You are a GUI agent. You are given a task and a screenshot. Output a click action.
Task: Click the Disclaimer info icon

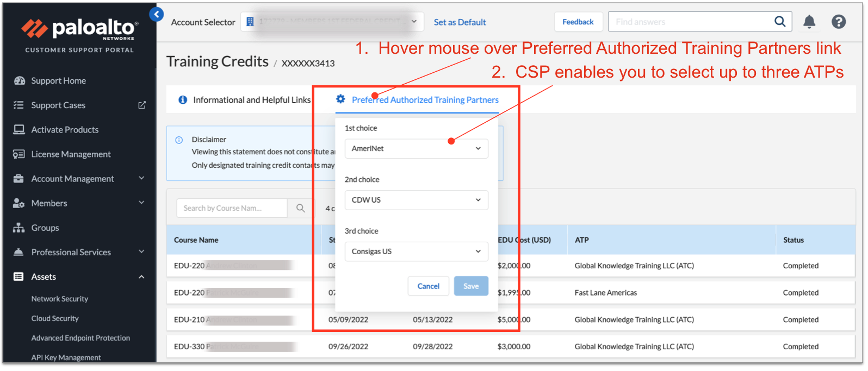(179, 140)
